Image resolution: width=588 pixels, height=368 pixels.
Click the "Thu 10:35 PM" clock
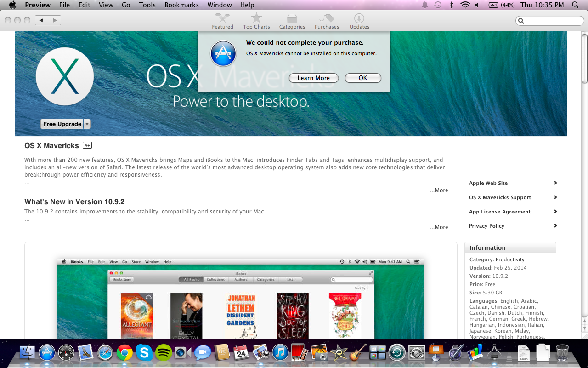[x=542, y=5]
